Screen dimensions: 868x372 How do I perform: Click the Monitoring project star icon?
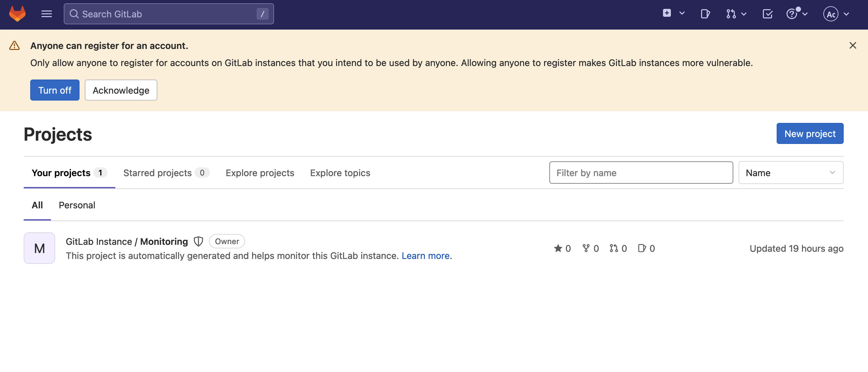pos(558,248)
